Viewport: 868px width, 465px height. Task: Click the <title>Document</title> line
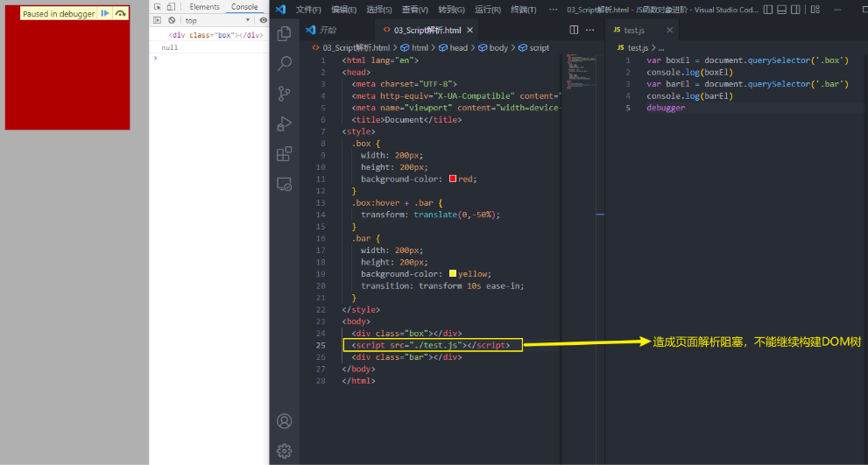(406, 120)
